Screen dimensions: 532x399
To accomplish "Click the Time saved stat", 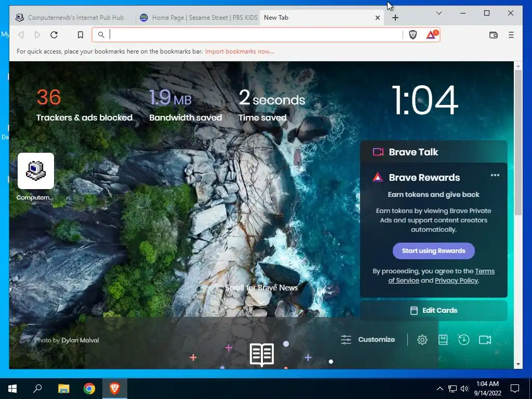I will pos(272,105).
